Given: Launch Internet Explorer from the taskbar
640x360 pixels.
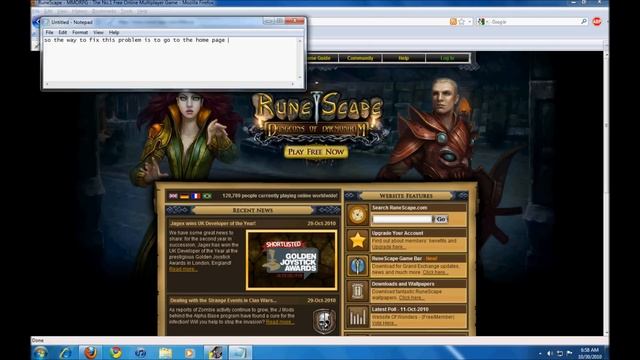Looking at the screenshot, I should 65,353.
